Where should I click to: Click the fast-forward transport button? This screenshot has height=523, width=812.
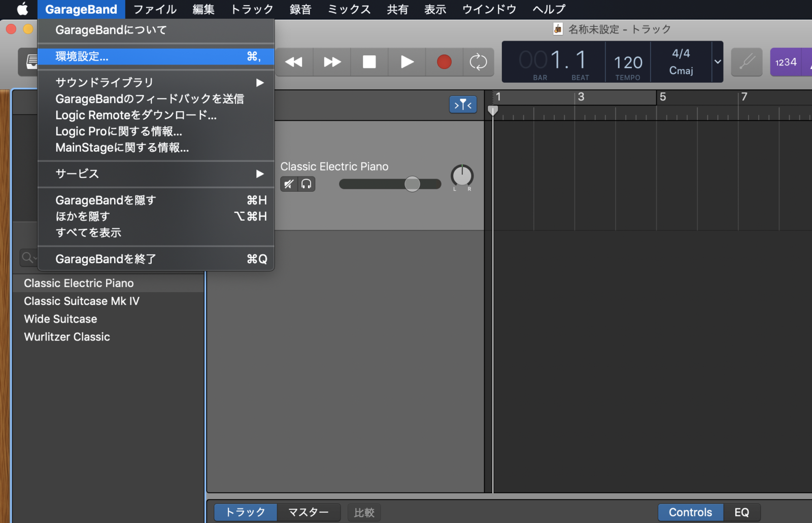point(332,62)
